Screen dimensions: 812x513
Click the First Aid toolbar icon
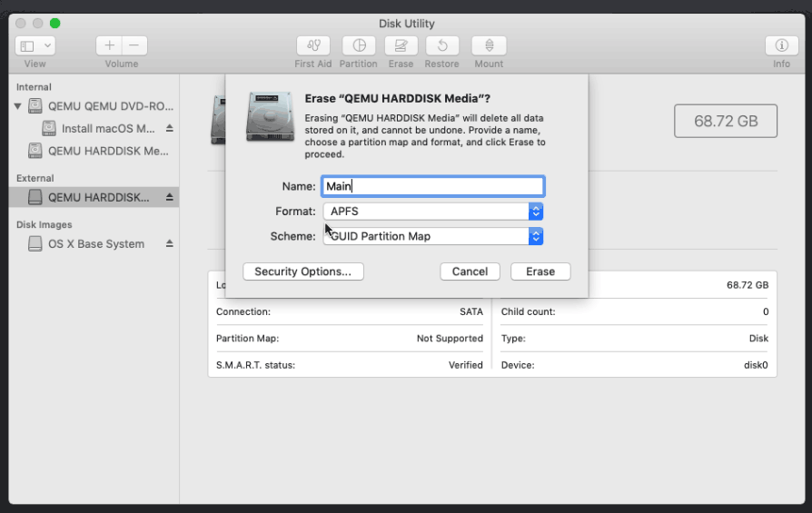point(312,46)
